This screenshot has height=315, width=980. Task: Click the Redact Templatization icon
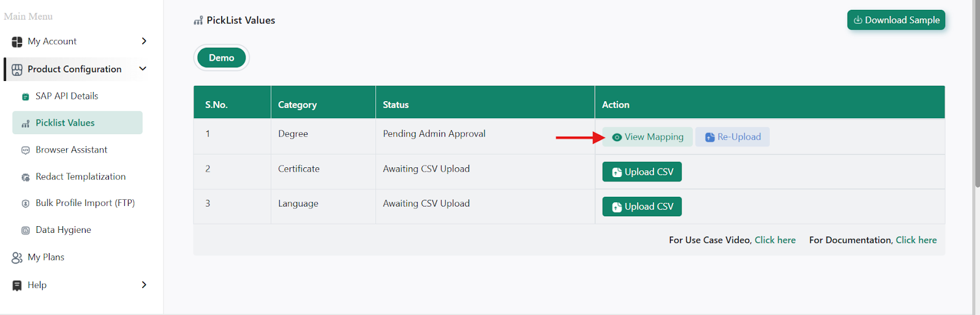(26, 177)
